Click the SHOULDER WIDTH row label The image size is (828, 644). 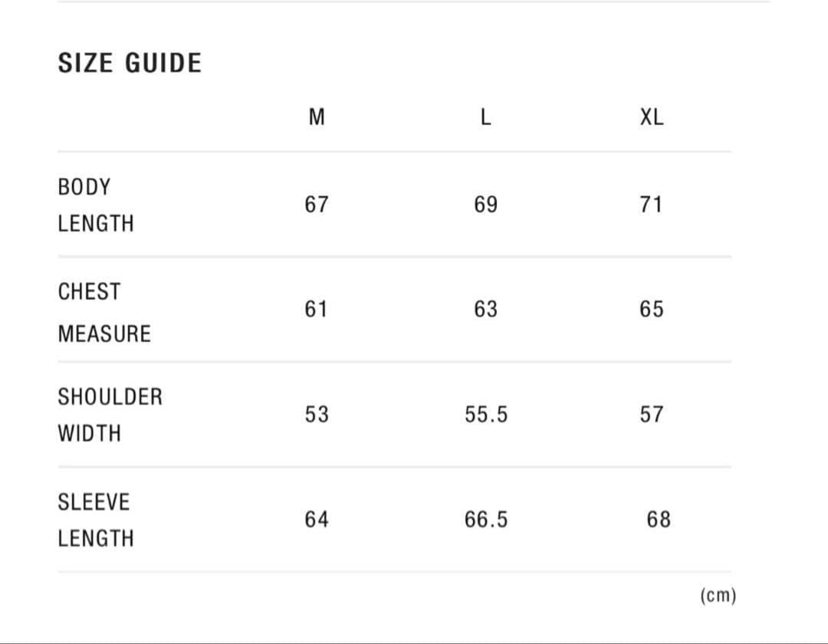click(110, 415)
